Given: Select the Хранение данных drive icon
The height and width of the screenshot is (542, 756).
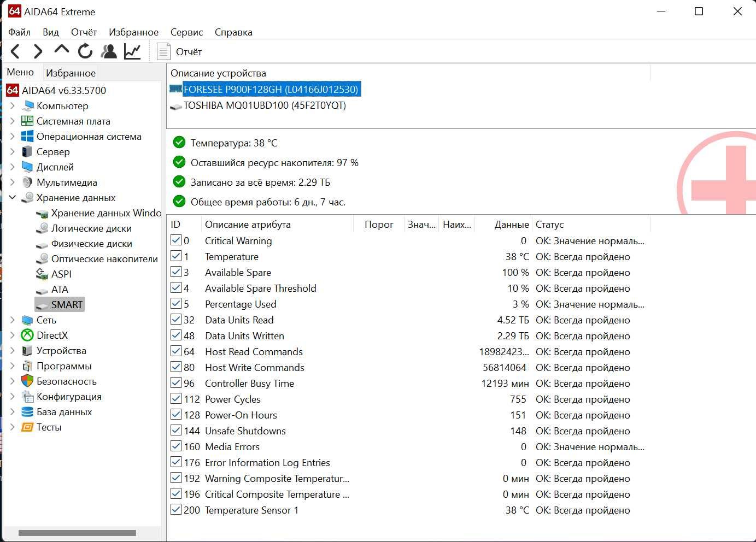Looking at the screenshot, I should tap(27, 197).
